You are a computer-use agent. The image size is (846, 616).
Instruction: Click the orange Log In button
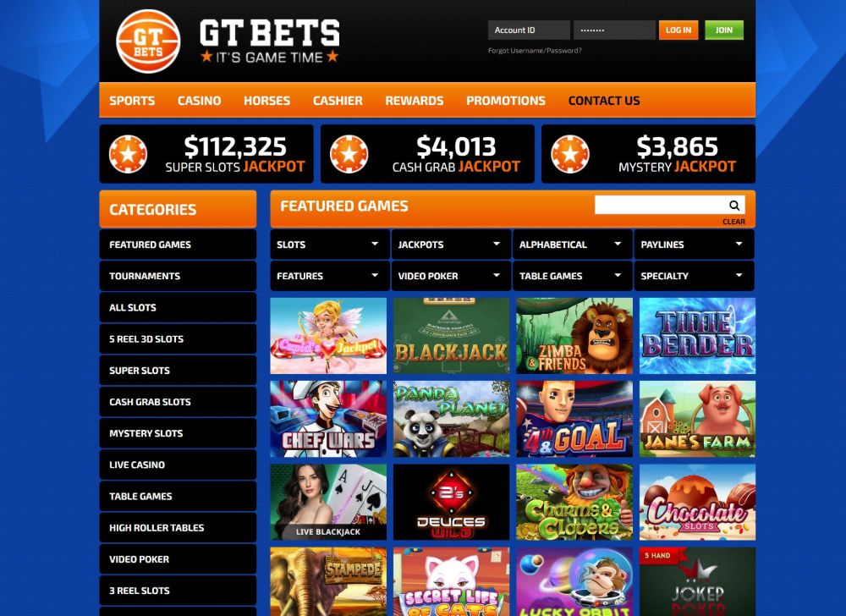pos(678,30)
